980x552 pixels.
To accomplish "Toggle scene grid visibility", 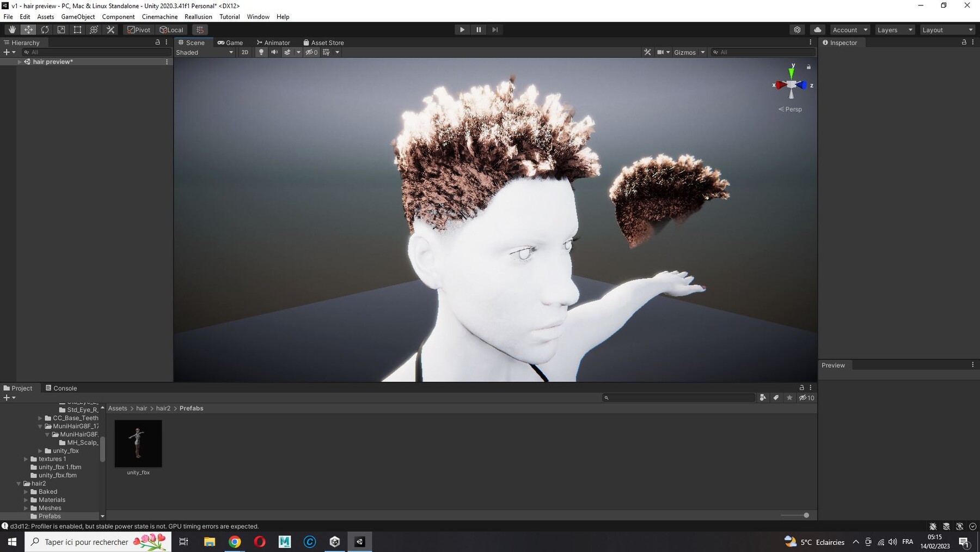I will [326, 52].
